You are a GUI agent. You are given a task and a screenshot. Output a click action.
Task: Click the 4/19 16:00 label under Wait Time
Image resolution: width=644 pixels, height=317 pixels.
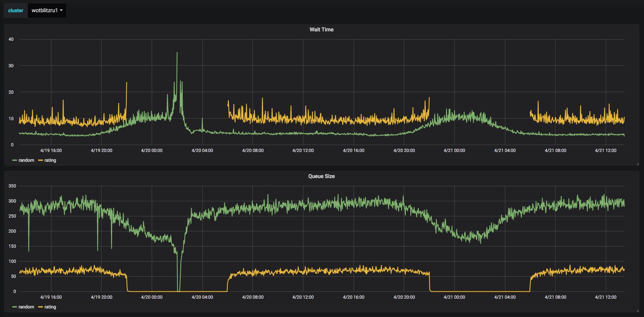(51, 150)
